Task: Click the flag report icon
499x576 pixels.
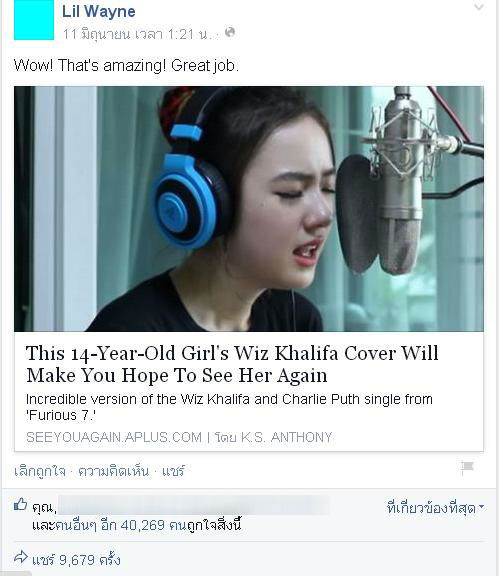Action: coord(467,468)
